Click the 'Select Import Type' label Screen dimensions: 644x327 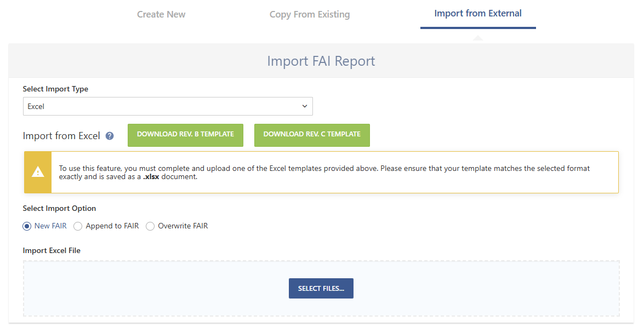coord(55,89)
